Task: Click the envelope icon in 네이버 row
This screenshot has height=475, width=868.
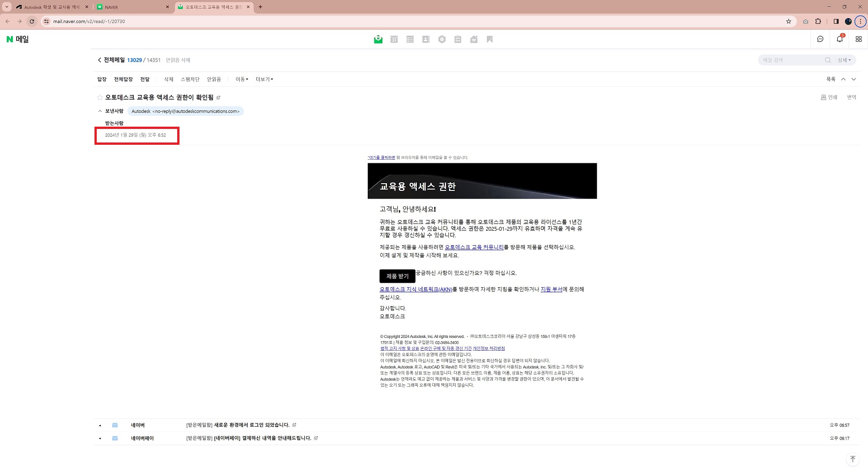Action: (x=115, y=425)
